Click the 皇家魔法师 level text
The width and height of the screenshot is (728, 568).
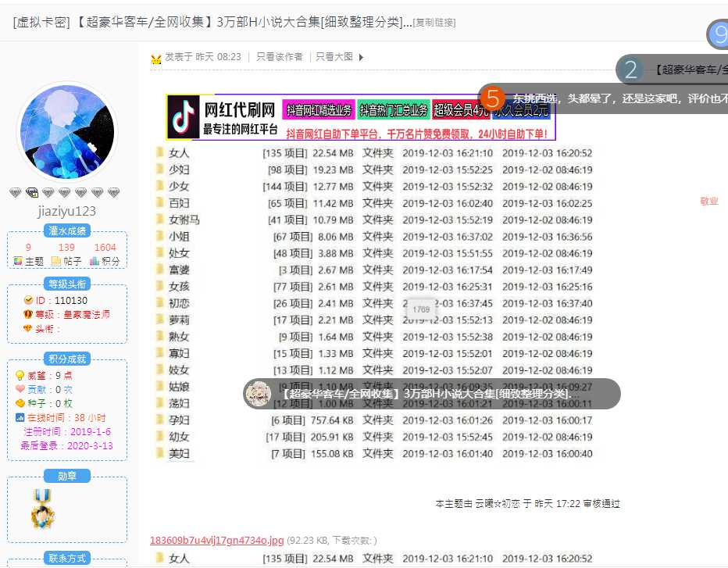(87, 314)
